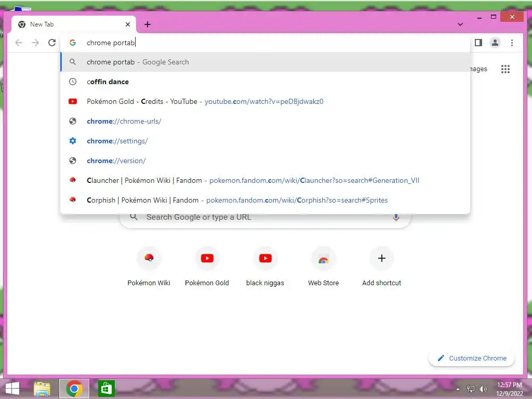This screenshot has height=399, width=532.
Task: Open the Chrome three-dot menu
Action: pos(512,43)
